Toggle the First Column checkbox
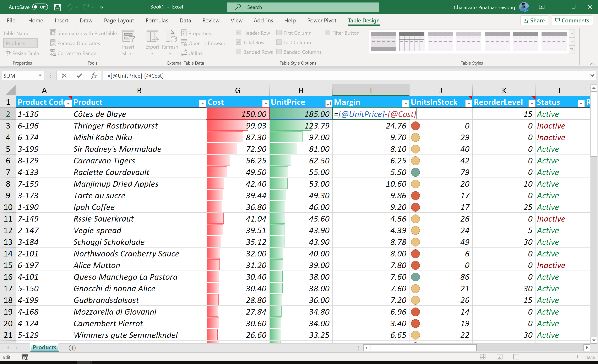598x364 pixels. coord(279,33)
